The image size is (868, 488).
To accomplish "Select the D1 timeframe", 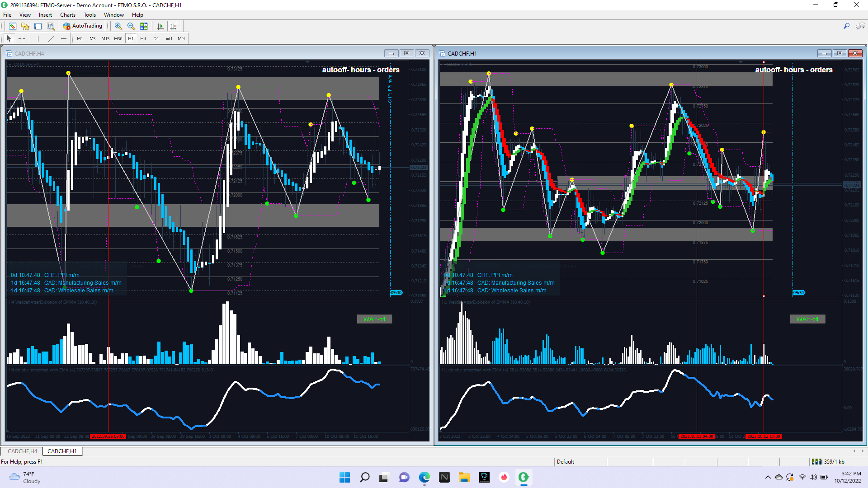I will (x=156, y=38).
